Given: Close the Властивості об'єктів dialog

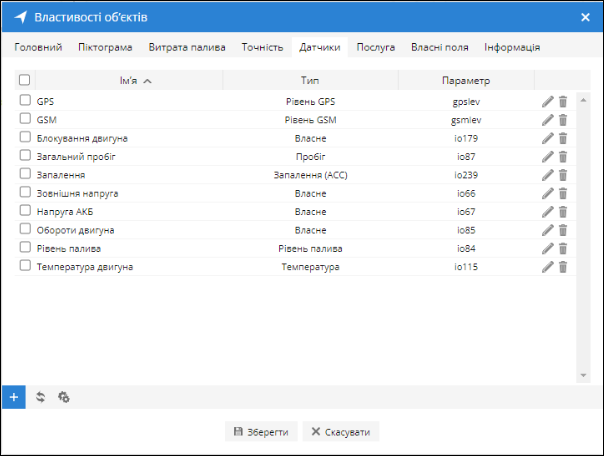Looking at the screenshot, I should [x=585, y=17].
